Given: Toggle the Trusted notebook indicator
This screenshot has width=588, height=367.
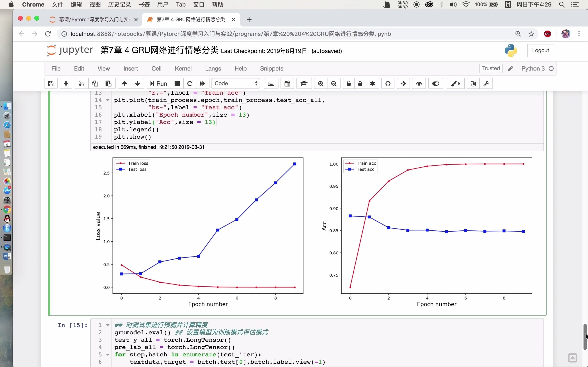Looking at the screenshot, I should (491, 69).
